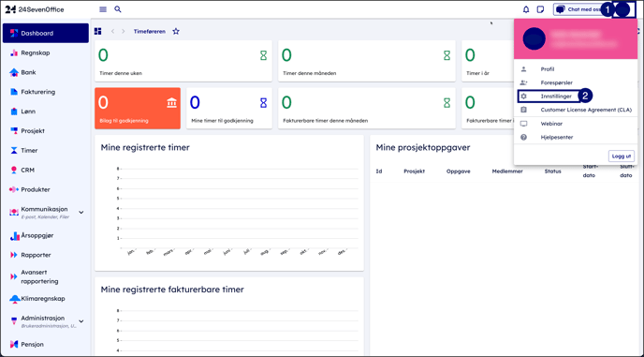Click the Chat med oss button

[580, 9]
